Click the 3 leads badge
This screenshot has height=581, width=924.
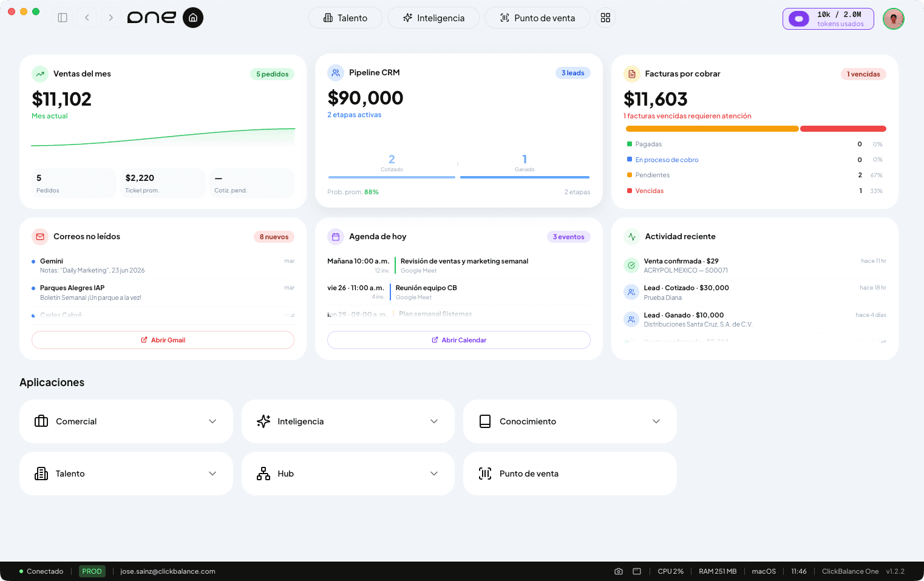click(572, 73)
